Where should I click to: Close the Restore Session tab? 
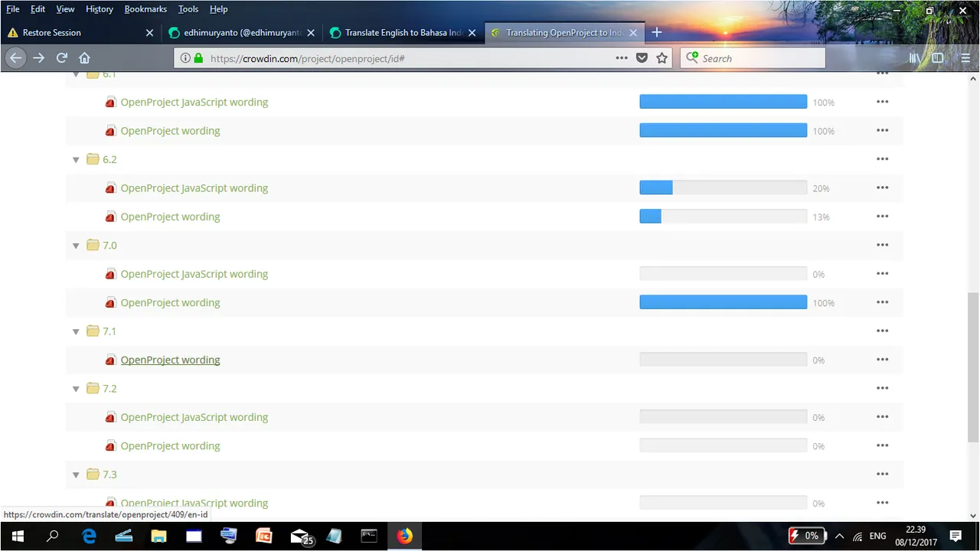pyautogui.click(x=149, y=33)
